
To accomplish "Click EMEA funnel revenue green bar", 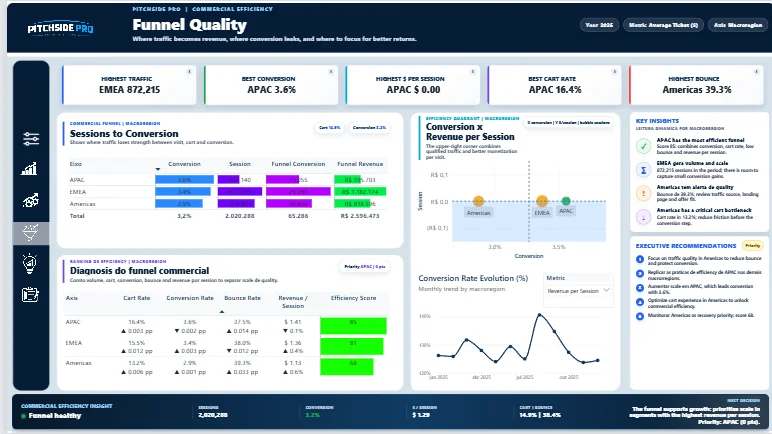I will click(x=360, y=192).
